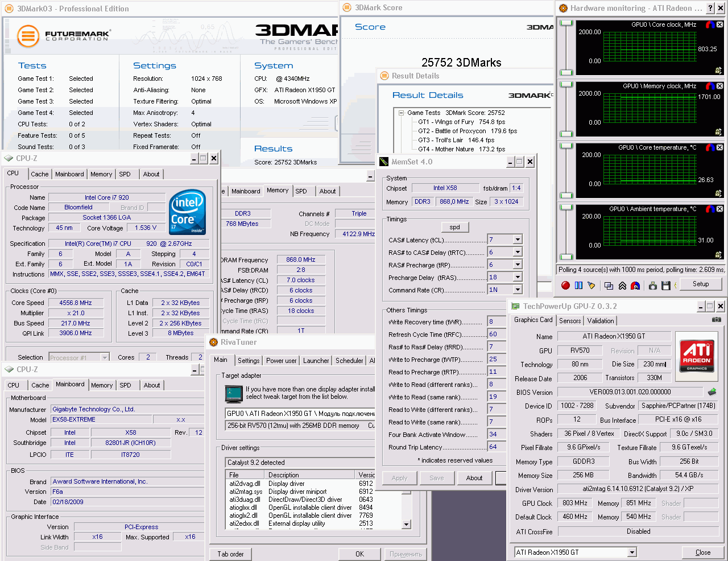Pause hardware monitoring with the pause icon

578,285
